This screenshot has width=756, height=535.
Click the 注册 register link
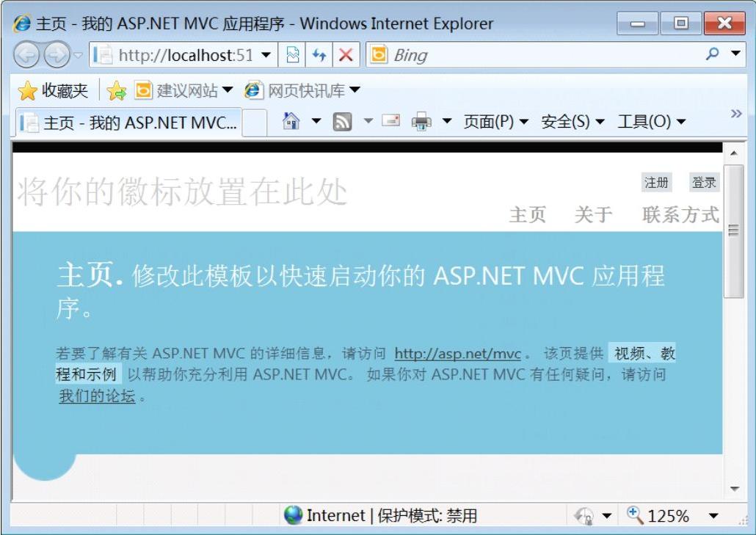coord(656,183)
